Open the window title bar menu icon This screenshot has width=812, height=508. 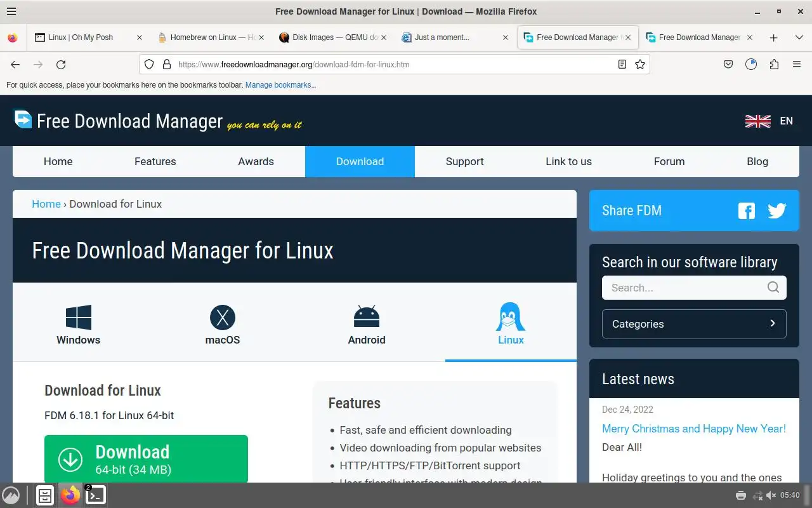tap(11, 11)
